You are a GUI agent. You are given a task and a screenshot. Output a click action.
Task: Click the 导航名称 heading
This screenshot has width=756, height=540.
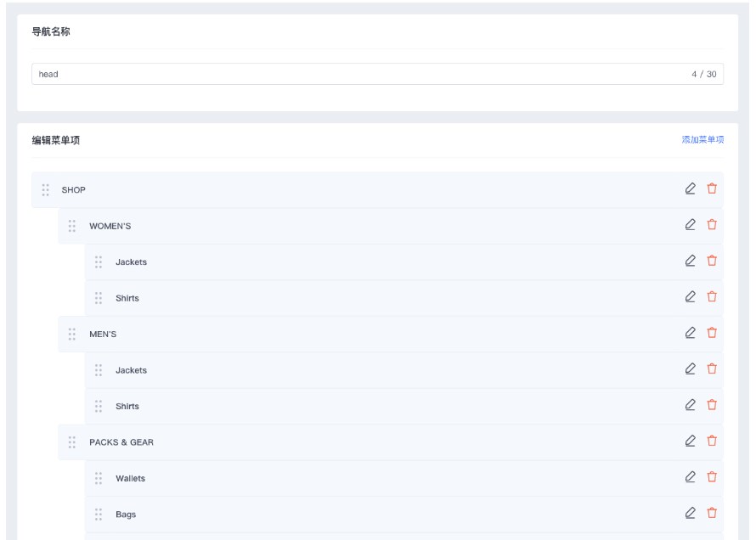click(51, 31)
